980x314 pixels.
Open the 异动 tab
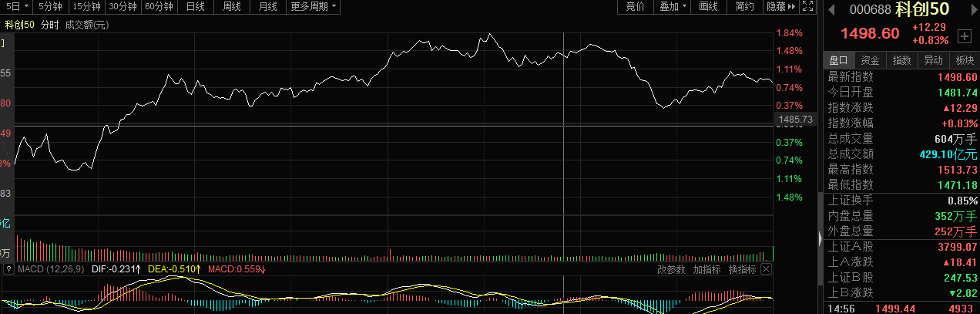click(x=933, y=60)
